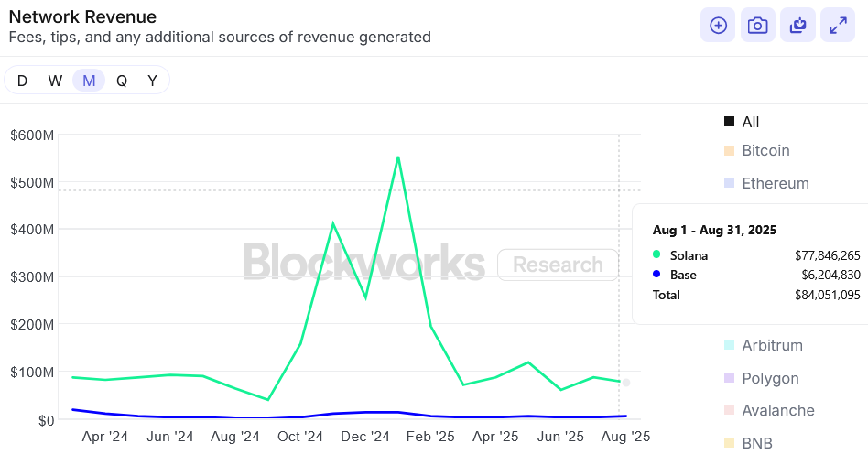868x454 pixels.
Task: Switch to Weekly (W) interval
Action: pyautogui.click(x=55, y=81)
